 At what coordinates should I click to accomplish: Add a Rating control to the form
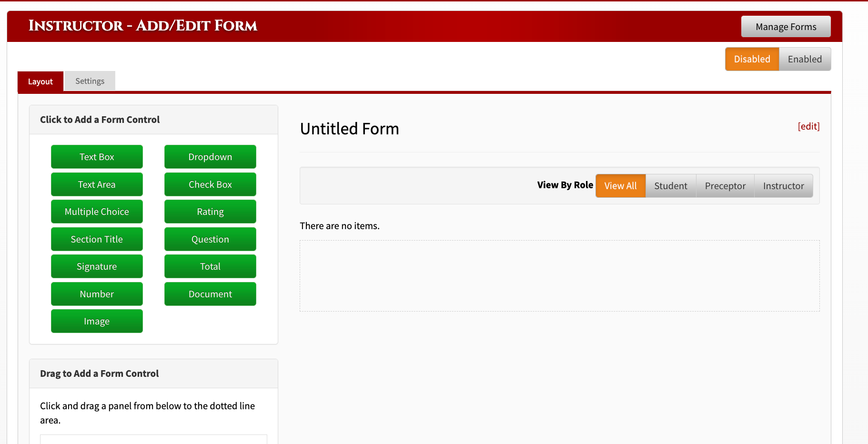click(x=210, y=212)
